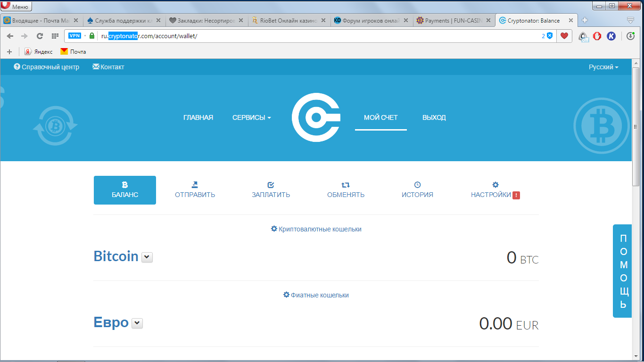The width and height of the screenshot is (644, 362).
Task: Open a new browser tab
Action: 585,20
